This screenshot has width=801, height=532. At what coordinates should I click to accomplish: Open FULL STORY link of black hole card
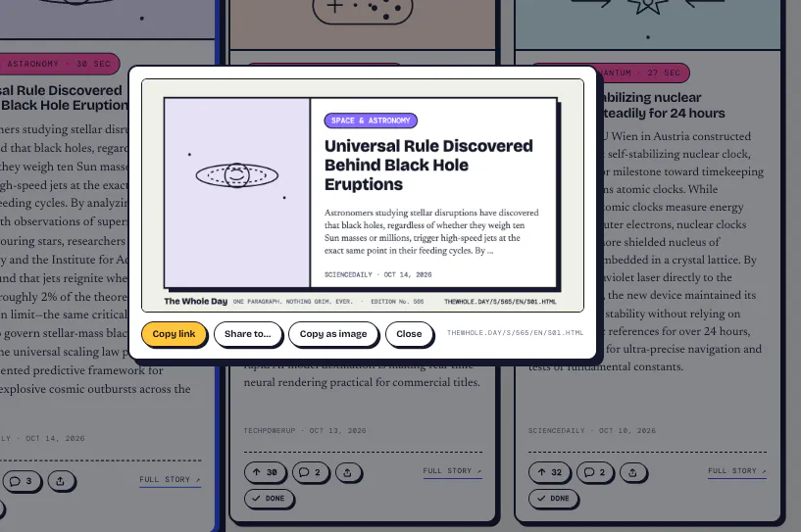(171, 480)
